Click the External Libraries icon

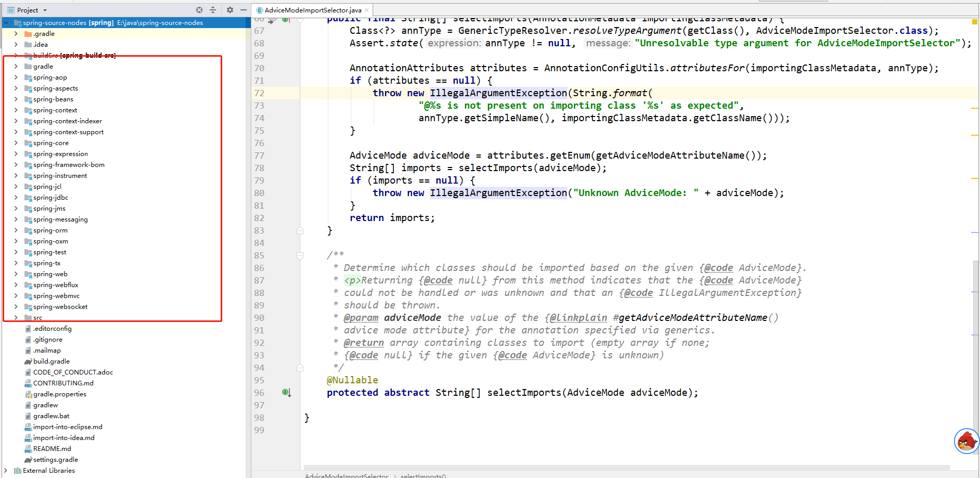(18, 471)
